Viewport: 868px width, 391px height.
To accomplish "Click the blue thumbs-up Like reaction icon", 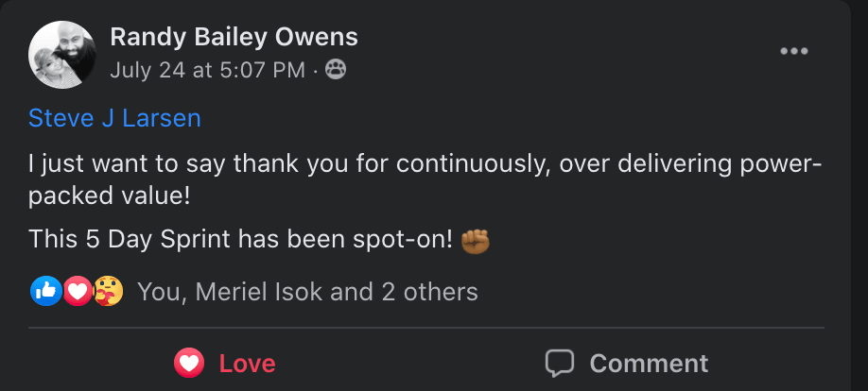I will pyautogui.click(x=45, y=292).
